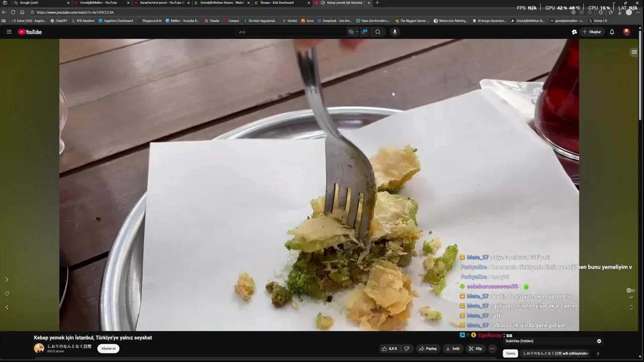Open the Home / X bookmark

pyautogui.click(x=598, y=21)
